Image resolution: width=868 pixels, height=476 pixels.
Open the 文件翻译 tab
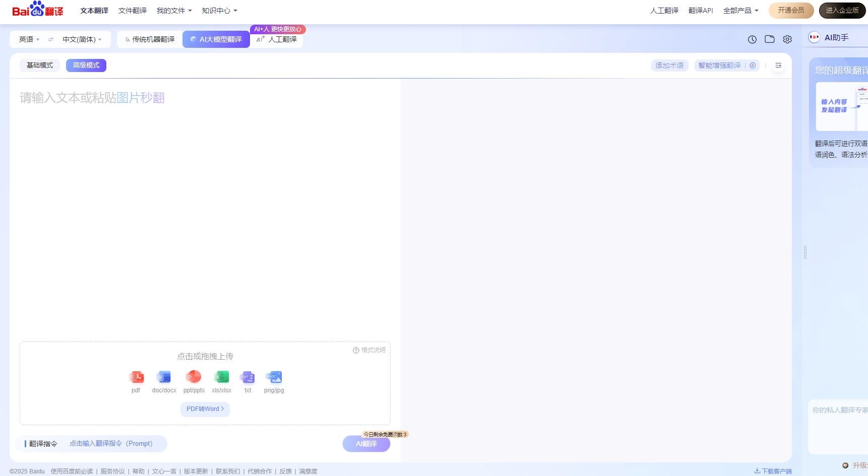133,11
